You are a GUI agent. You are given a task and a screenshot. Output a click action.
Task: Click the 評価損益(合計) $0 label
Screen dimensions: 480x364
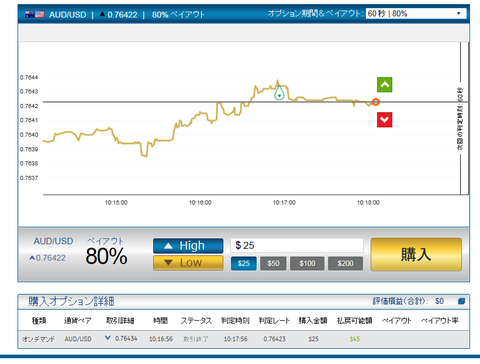408,301
